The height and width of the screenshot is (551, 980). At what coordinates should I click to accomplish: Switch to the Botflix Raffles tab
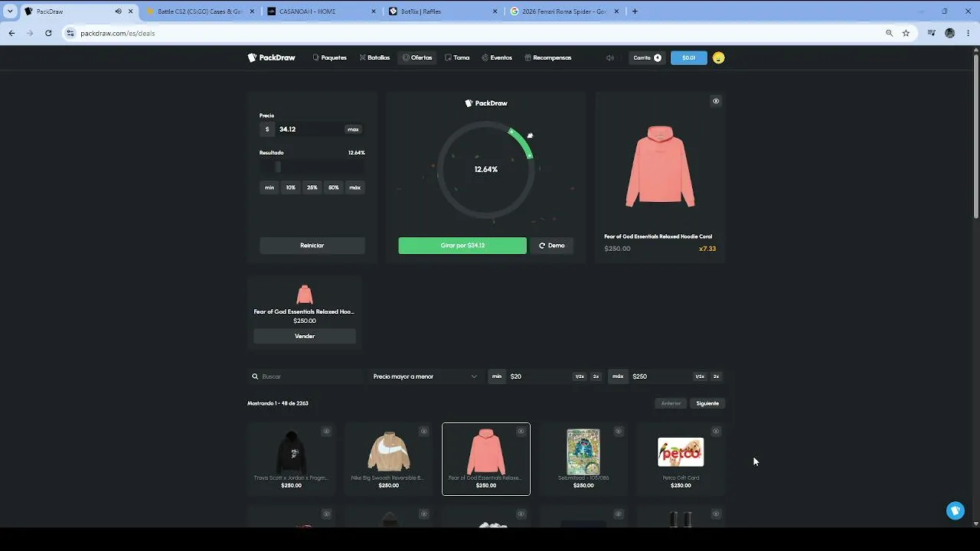pos(443,11)
